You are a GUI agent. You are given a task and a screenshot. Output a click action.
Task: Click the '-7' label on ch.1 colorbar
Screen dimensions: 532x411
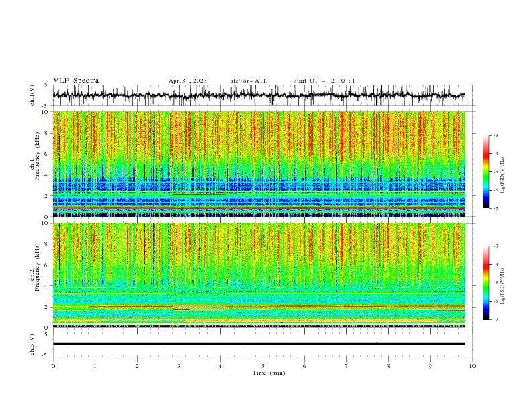click(495, 208)
